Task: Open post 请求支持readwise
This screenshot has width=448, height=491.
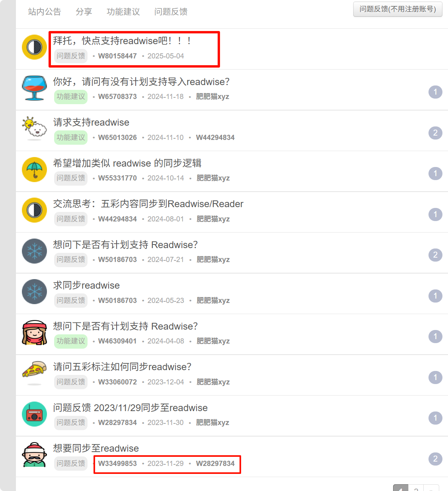Action: point(91,122)
